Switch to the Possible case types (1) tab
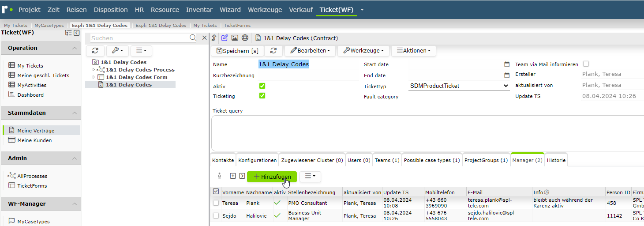The height and width of the screenshot is (226, 644). pos(432,160)
